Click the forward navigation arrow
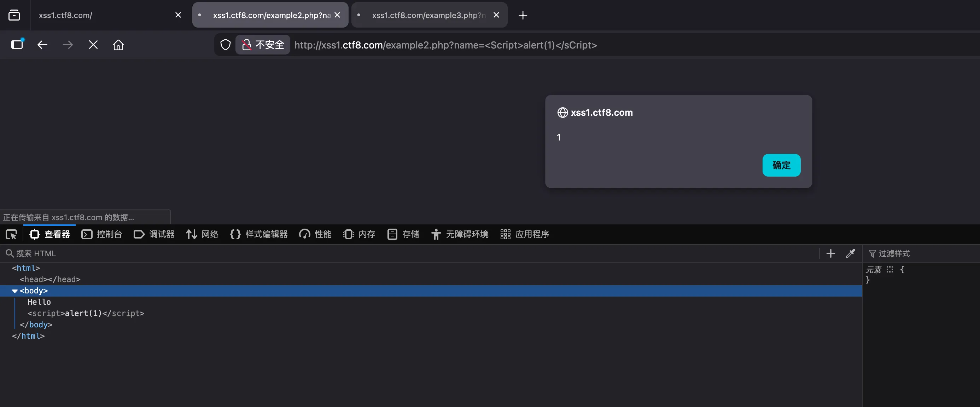The height and width of the screenshot is (407, 980). pyautogui.click(x=68, y=45)
